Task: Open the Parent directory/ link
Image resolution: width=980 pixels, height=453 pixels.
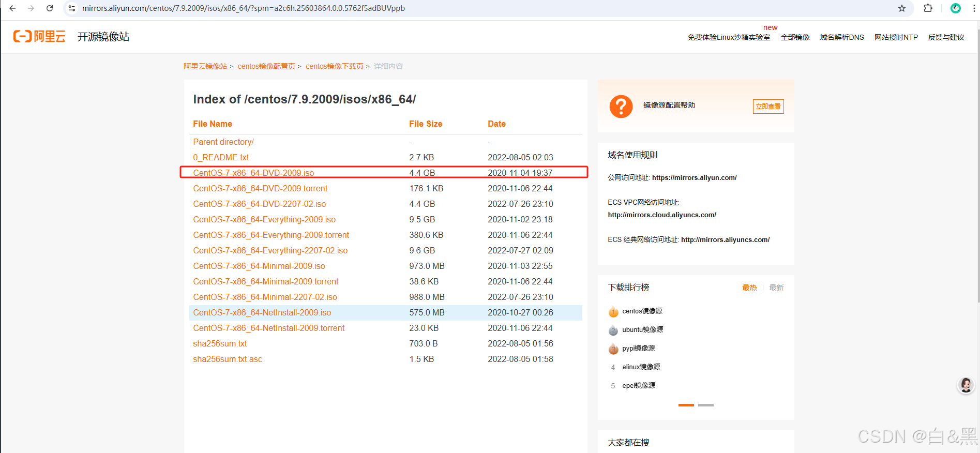Action: 223,142
